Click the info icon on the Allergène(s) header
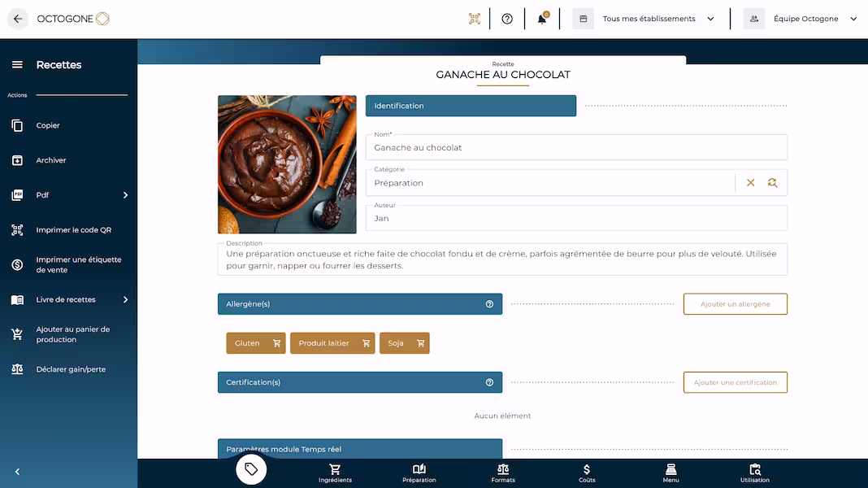The width and height of the screenshot is (868, 488). pos(488,303)
